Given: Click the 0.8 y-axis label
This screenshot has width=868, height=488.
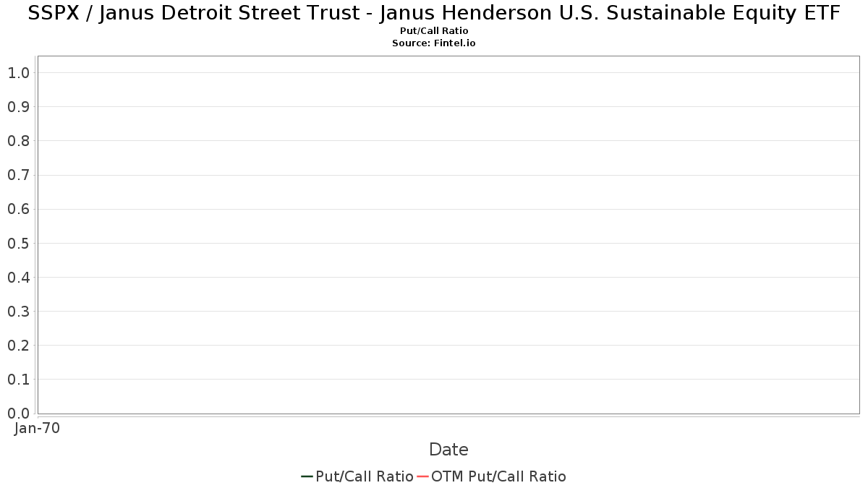Looking at the screenshot, I should (19, 141).
